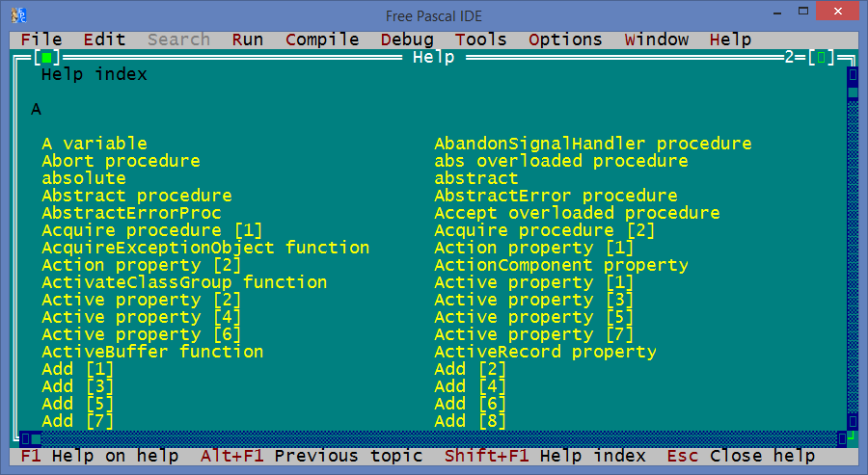Open the Tools menu

pos(480,40)
